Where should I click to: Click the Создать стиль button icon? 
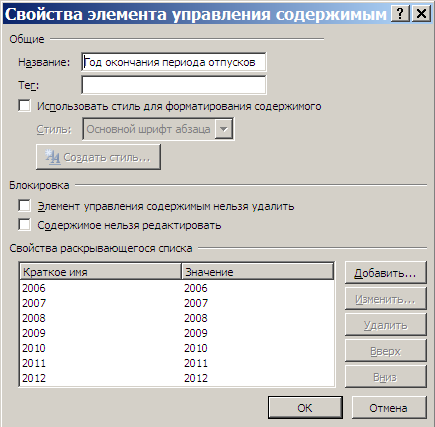[x=52, y=157]
